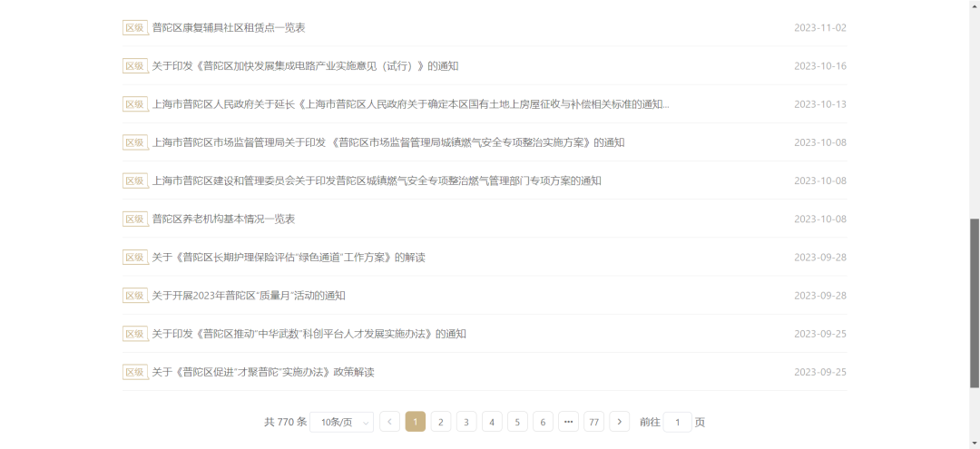This screenshot has width=980, height=449.
Task: Open page 5 of the list
Action: click(517, 422)
